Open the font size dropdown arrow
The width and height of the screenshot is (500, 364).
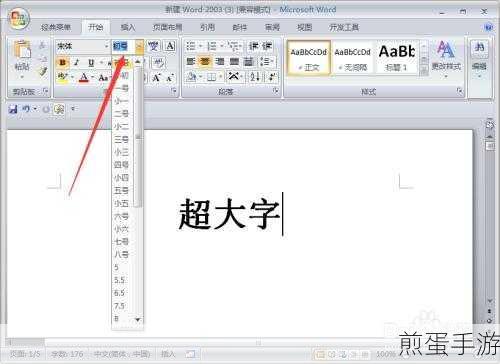[x=140, y=46]
